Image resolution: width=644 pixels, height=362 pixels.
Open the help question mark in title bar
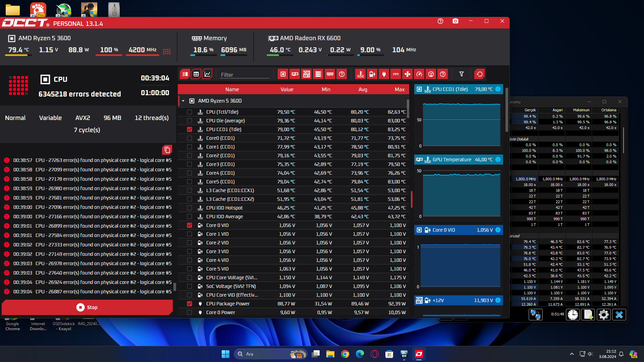[x=440, y=21]
